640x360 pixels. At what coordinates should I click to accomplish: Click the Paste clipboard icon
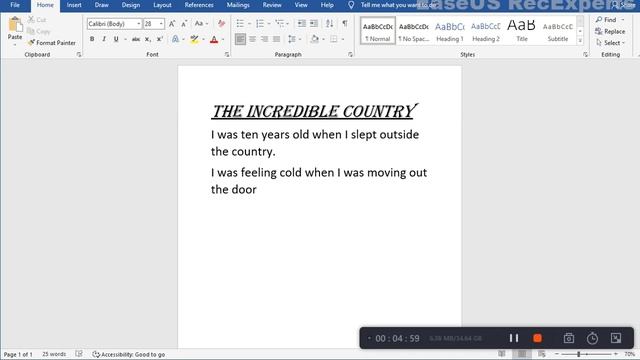(15, 24)
